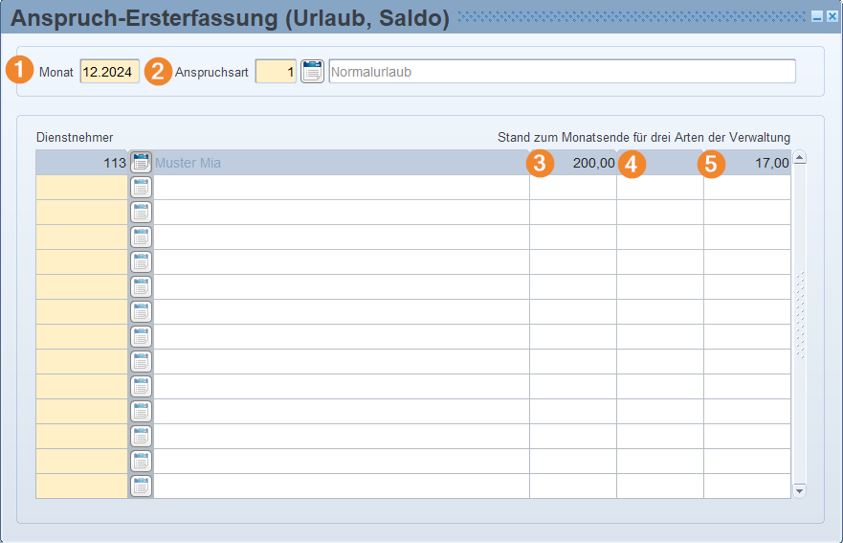Open employee lookup for Muster Mia row
This screenshot has width=843, height=543.
[141, 163]
